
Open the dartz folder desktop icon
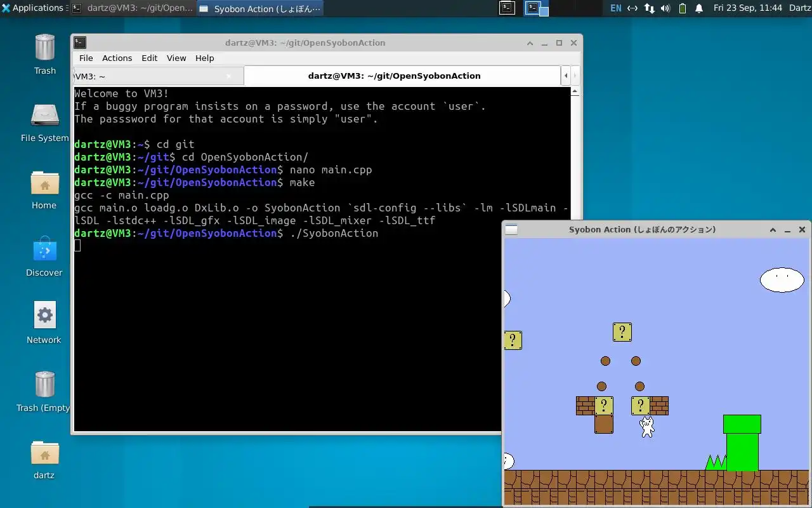(x=44, y=459)
